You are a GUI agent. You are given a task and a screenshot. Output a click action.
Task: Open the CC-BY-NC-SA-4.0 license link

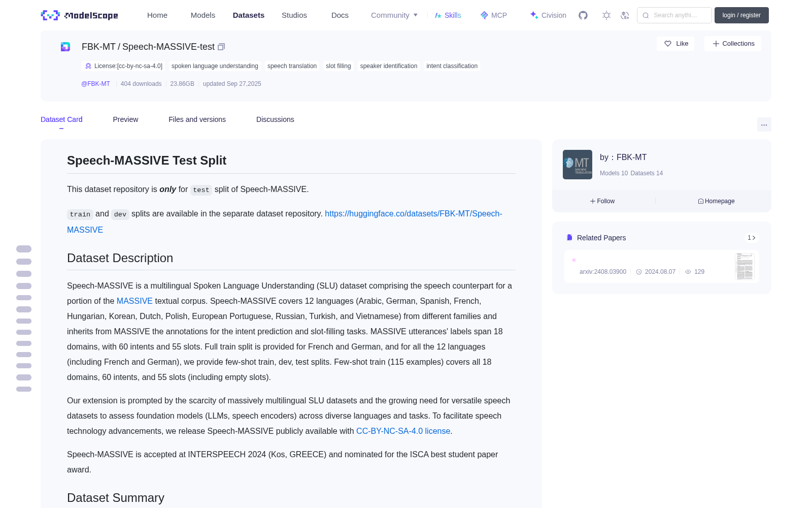tap(403, 431)
